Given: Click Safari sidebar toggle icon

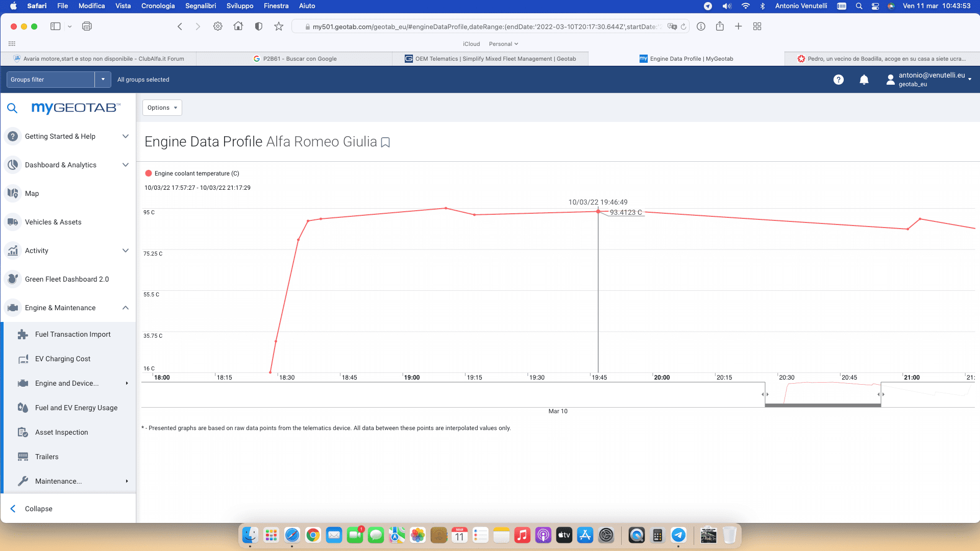Looking at the screenshot, I should 56,27.
